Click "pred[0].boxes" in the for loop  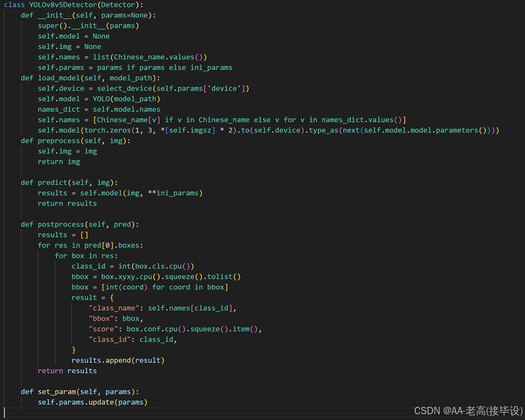pos(112,245)
